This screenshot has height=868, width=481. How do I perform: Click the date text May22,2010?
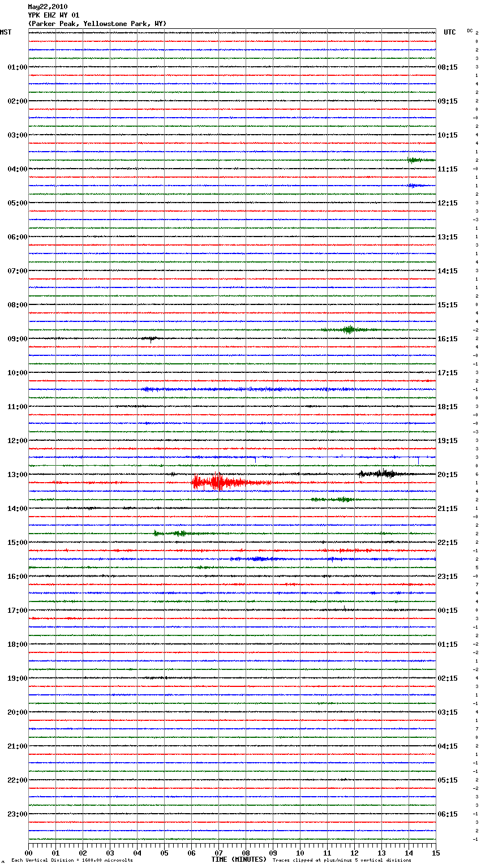click(48, 7)
